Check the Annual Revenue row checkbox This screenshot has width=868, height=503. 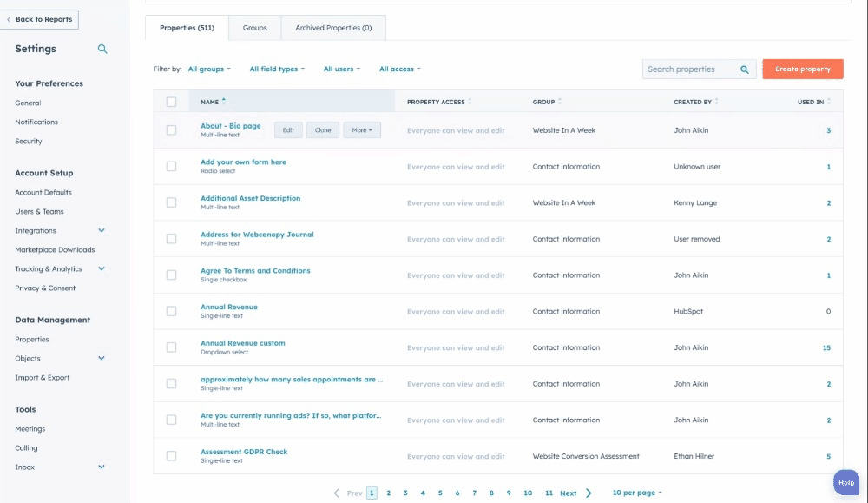(171, 311)
